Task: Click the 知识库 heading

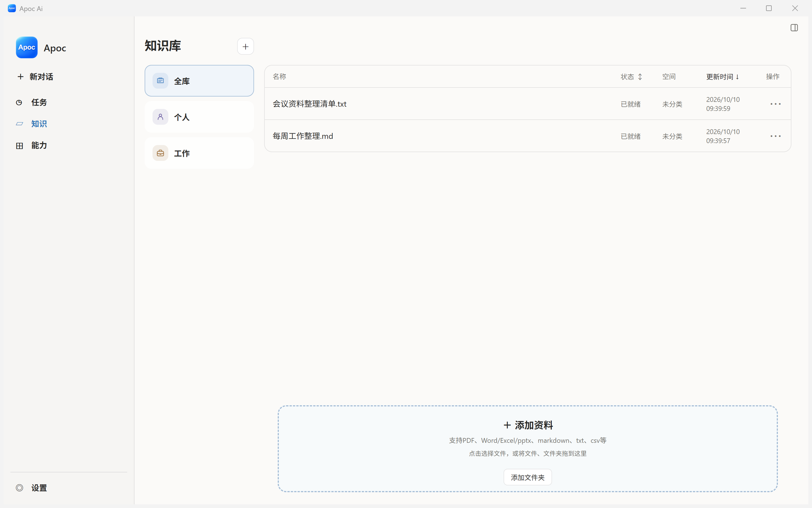Action: click(x=163, y=46)
